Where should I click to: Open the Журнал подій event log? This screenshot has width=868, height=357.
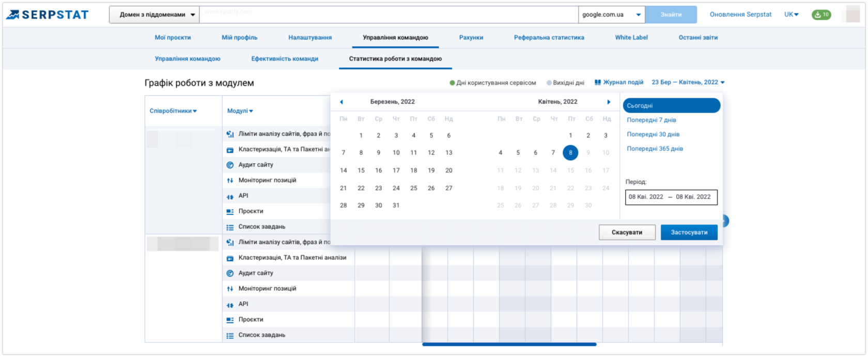(x=619, y=83)
